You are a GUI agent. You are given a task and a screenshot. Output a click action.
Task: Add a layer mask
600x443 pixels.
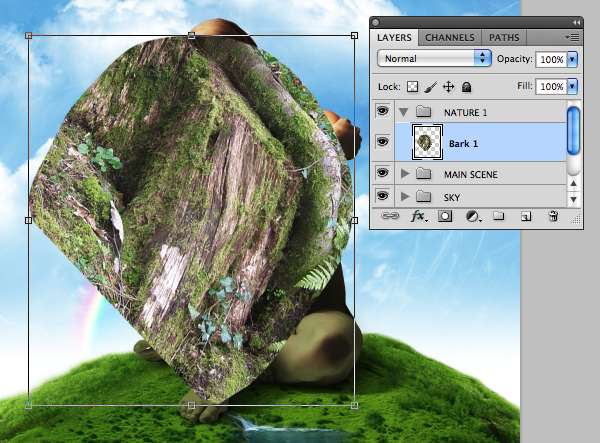click(445, 217)
